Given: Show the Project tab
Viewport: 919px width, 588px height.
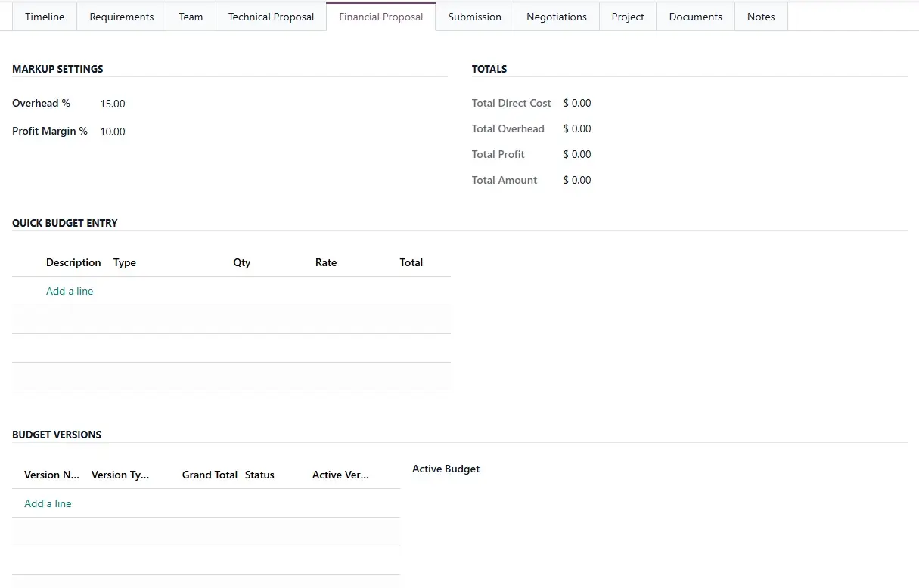Looking at the screenshot, I should pyautogui.click(x=628, y=17).
